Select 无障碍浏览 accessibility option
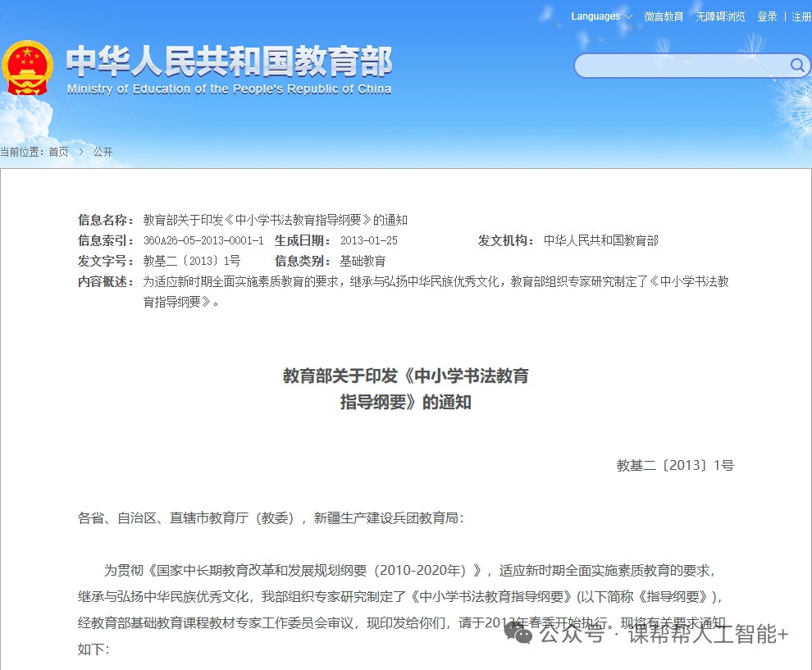The width and height of the screenshot is (812, 670). point(720,16)
